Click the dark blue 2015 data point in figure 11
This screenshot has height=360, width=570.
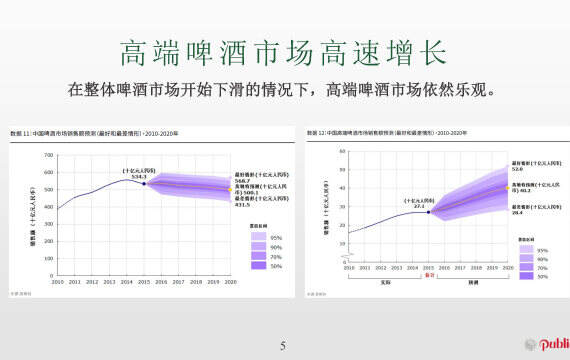[x=144, y=184]
